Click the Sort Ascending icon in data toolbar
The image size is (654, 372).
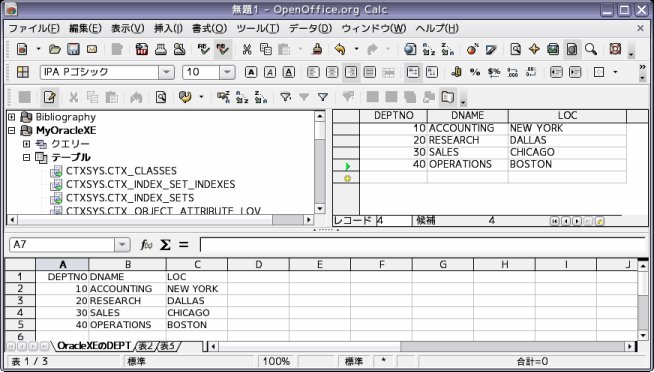pyautogui.click(x=242, y=98)
